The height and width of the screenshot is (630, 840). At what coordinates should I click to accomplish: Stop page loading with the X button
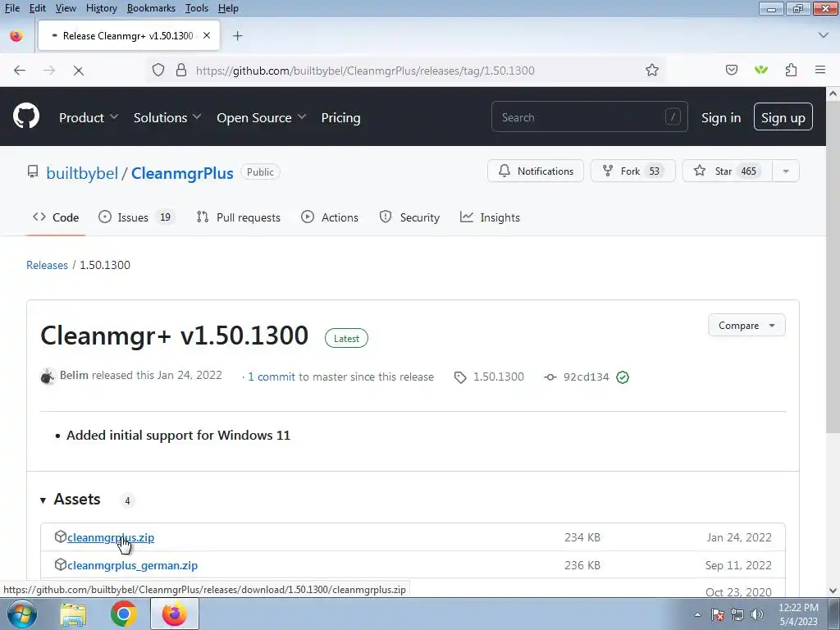(x=78, y=71)
